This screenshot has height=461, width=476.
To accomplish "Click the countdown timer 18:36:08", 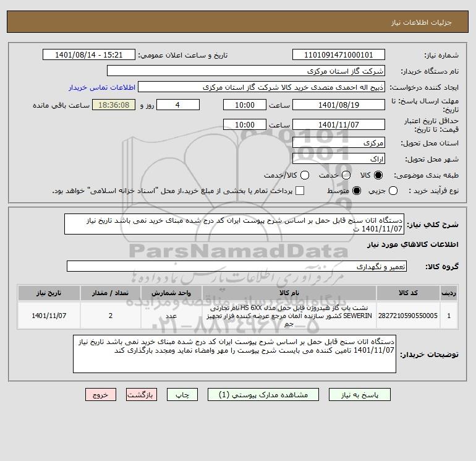I will [x=114, y=105].
